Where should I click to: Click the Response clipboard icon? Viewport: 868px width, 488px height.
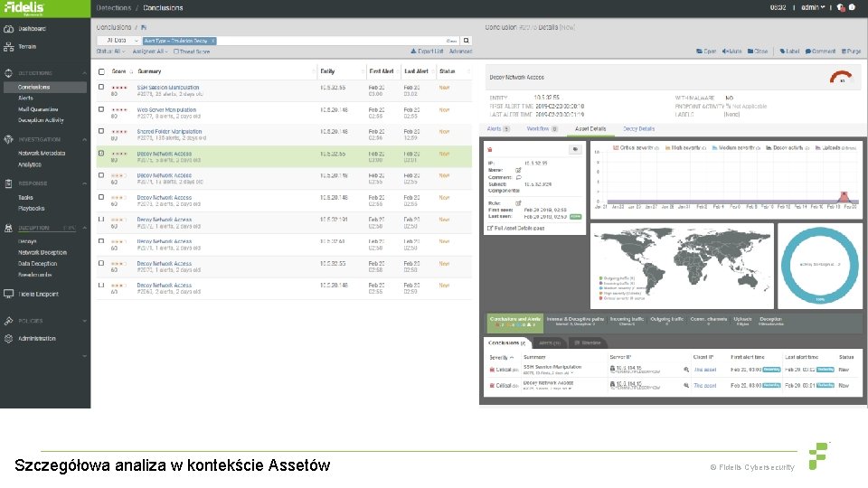tap(8, 183)
